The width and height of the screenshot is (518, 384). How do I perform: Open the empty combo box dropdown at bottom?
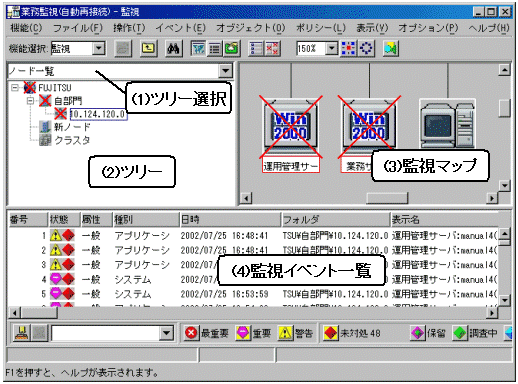point(166,333)
